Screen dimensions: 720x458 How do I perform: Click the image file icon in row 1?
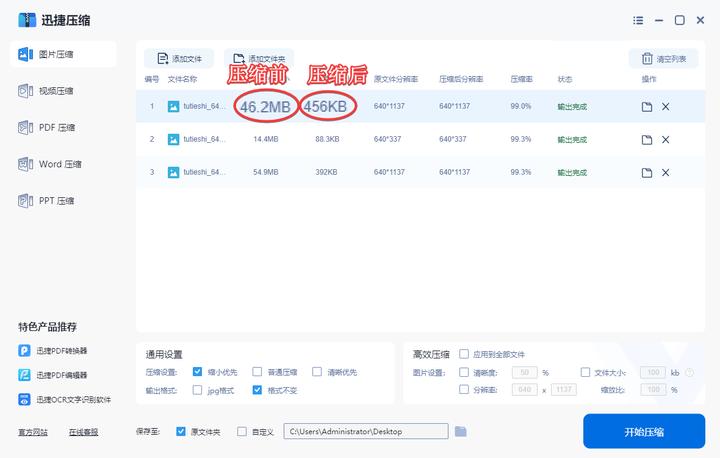coord(173,107)
